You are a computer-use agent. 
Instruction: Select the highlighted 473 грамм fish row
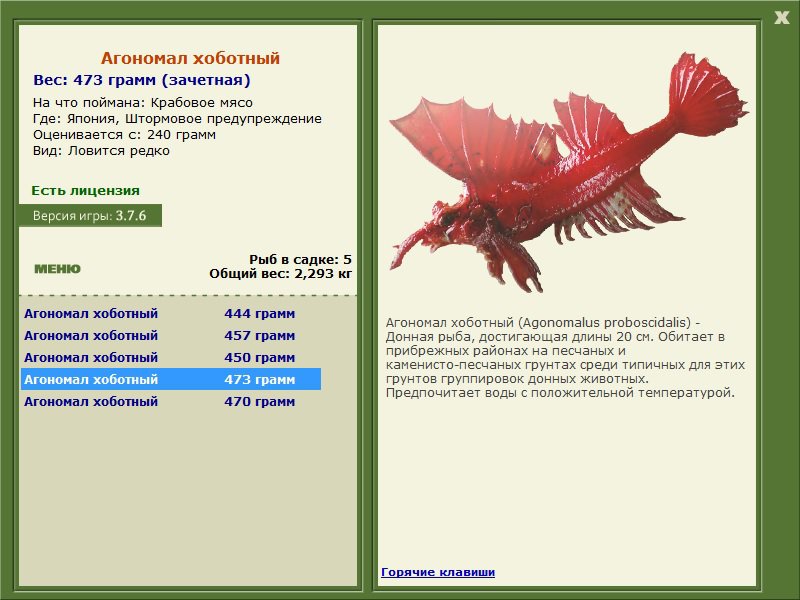tap(171, 380)
